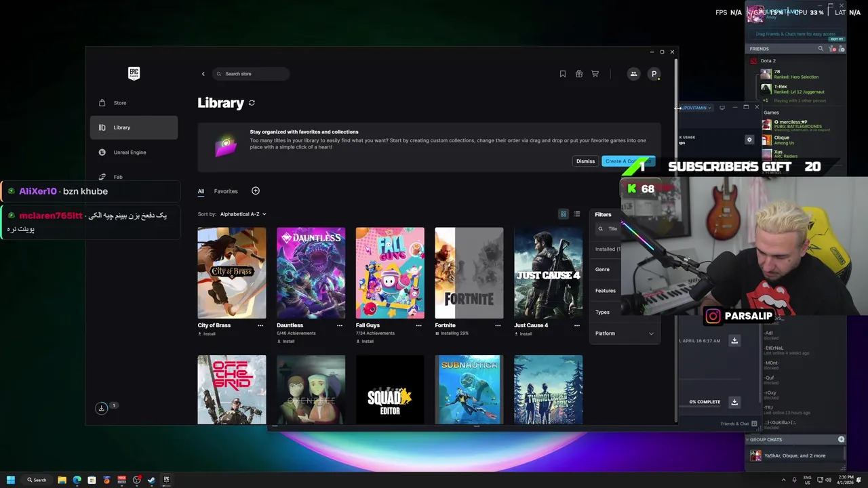
Task: Refresh library with the icon beside Library
Action: 252,103
